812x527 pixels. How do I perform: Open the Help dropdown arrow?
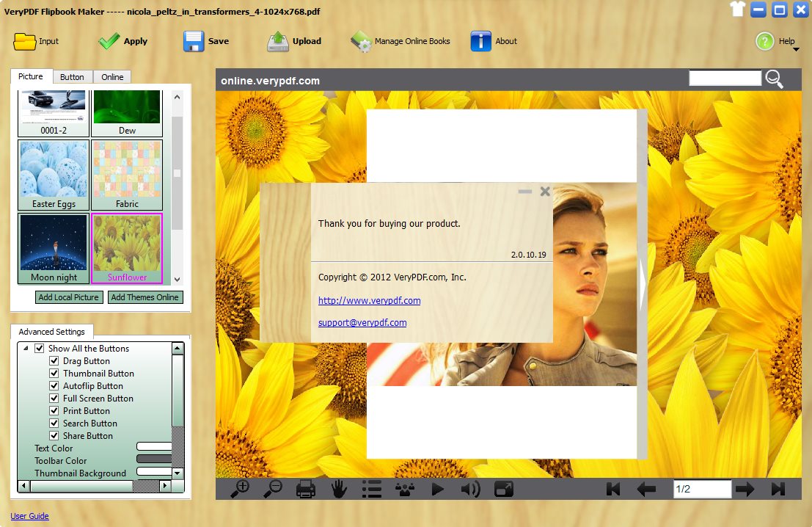(796, 50)
